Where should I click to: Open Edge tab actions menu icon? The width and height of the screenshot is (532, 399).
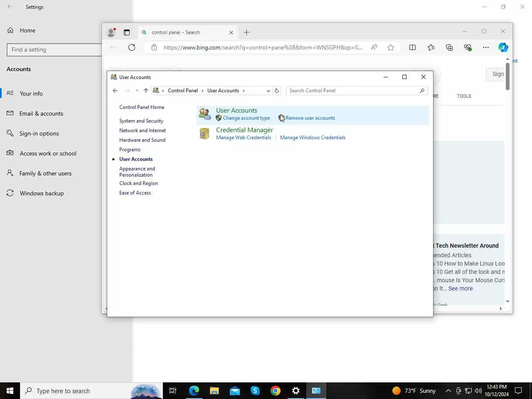[127, 32]
